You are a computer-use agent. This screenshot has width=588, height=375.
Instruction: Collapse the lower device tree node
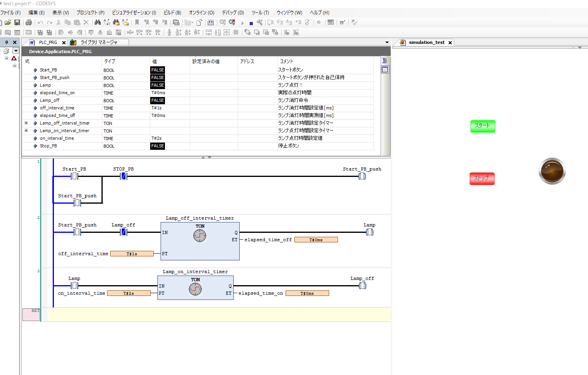14,65
